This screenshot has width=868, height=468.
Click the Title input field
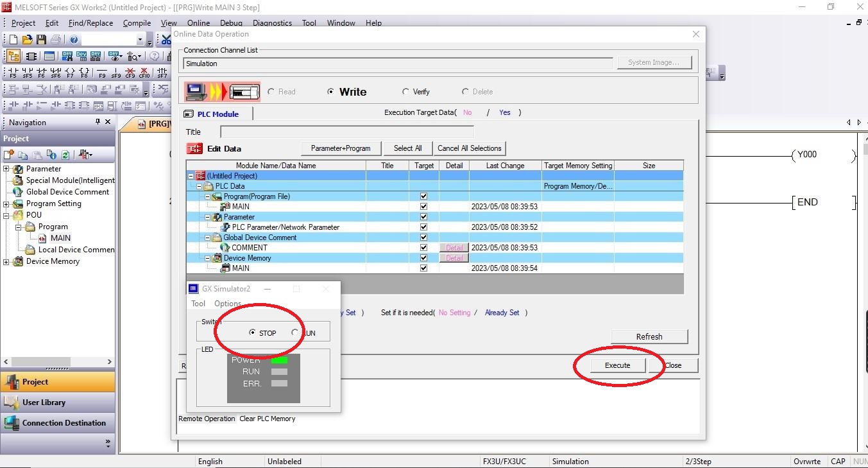pyautogui.click(x=347, y=132)
